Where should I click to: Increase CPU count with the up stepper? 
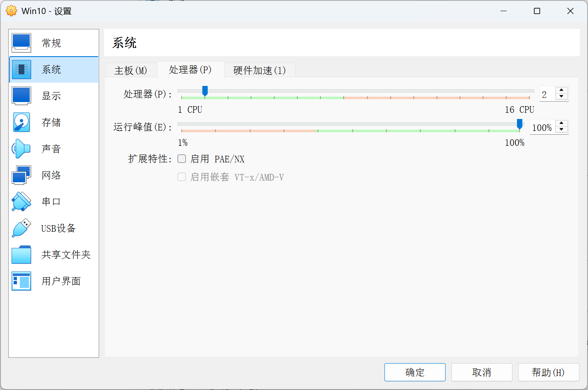tap(562, 90)
